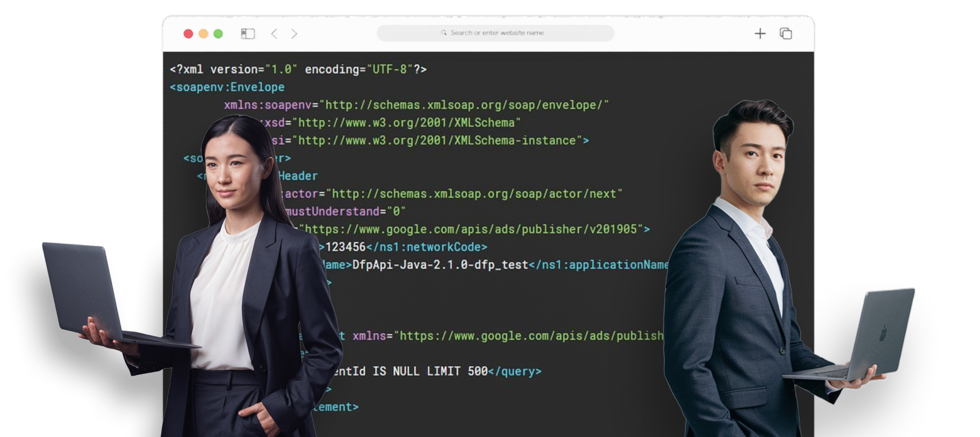Open a new tab with plus icon
The image size is (980, 437).
point(760,34)
